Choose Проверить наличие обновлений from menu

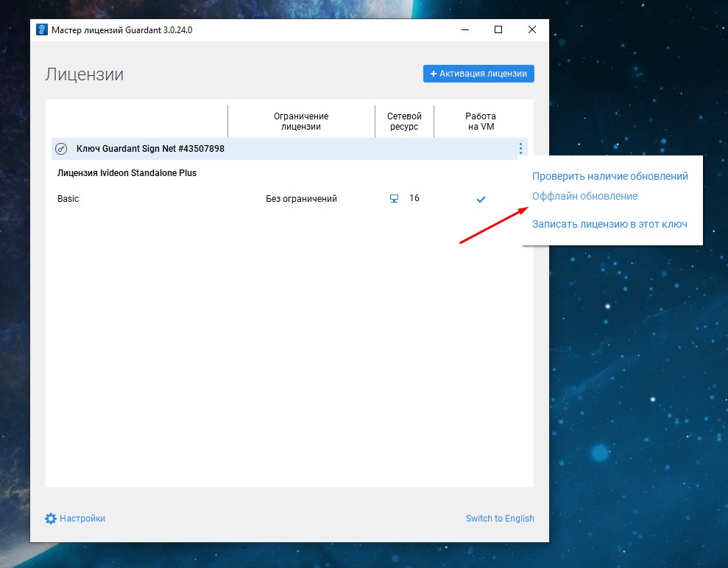(610, 176)
